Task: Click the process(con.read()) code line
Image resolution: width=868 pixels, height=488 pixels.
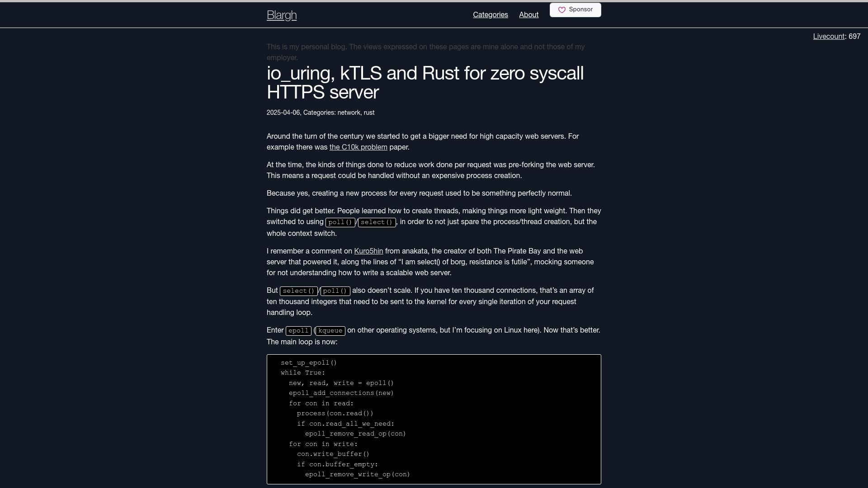Action: [335, 413]
